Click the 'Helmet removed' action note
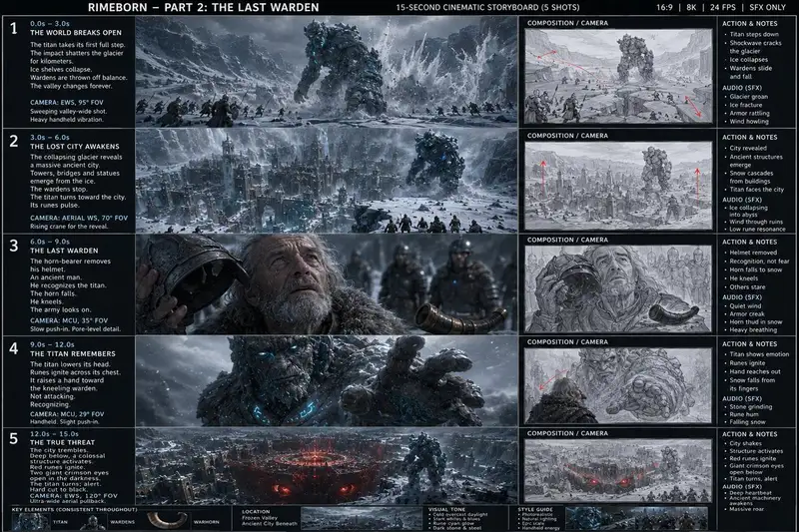The height and width of the screenshot is (532, 799). coord(753,253)
